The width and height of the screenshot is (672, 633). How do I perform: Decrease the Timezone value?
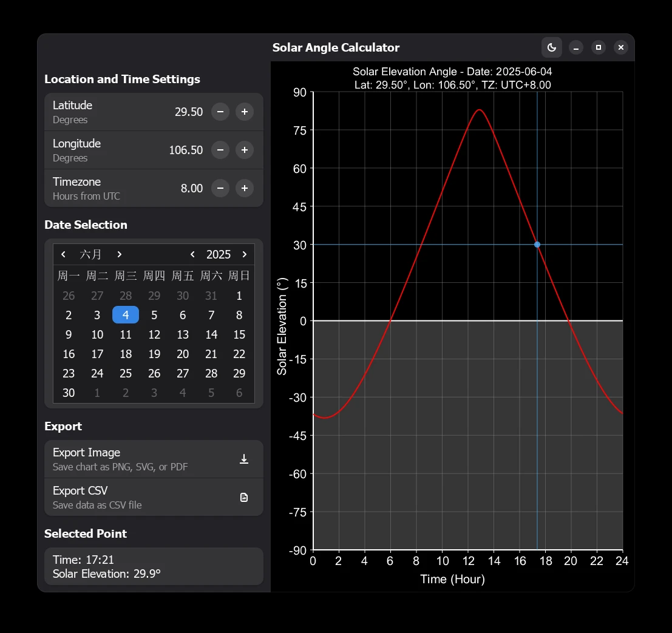coord(220,188)
